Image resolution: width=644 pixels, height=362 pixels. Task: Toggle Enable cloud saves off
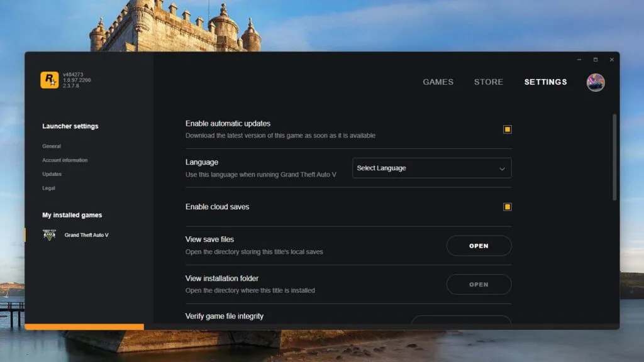pyautogui.click(x=508, y=206)
